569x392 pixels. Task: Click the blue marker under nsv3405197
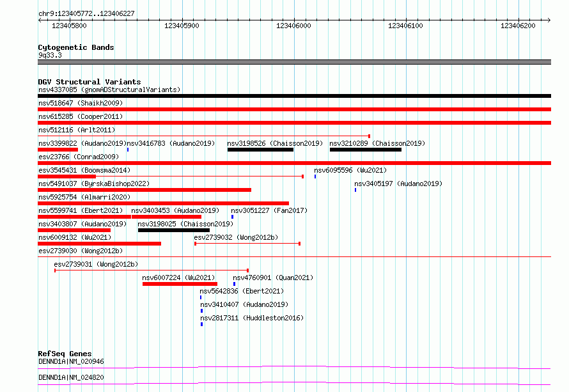355,190
